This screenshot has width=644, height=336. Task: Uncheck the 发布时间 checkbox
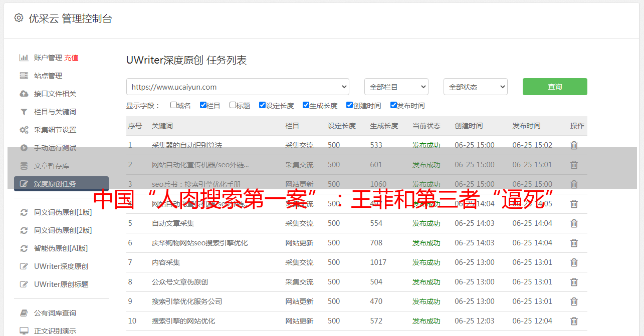coord(393,105)
